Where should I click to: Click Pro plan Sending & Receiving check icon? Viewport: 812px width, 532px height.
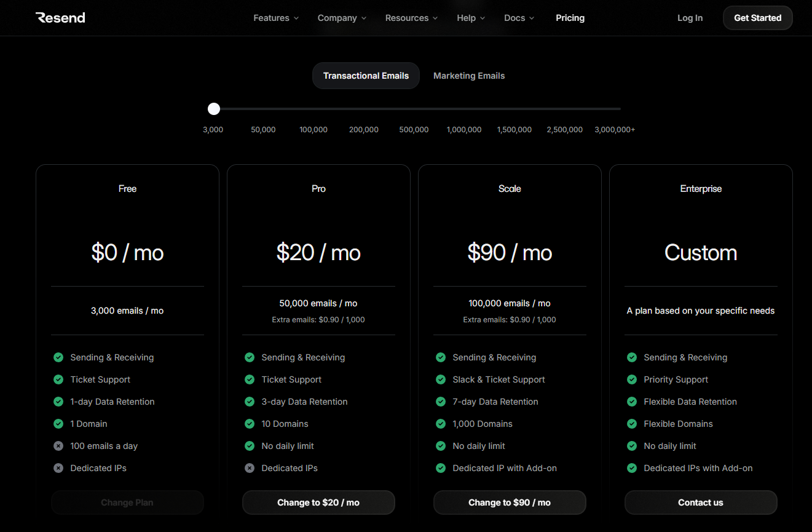pyautogui.click(x=250, y=357)
